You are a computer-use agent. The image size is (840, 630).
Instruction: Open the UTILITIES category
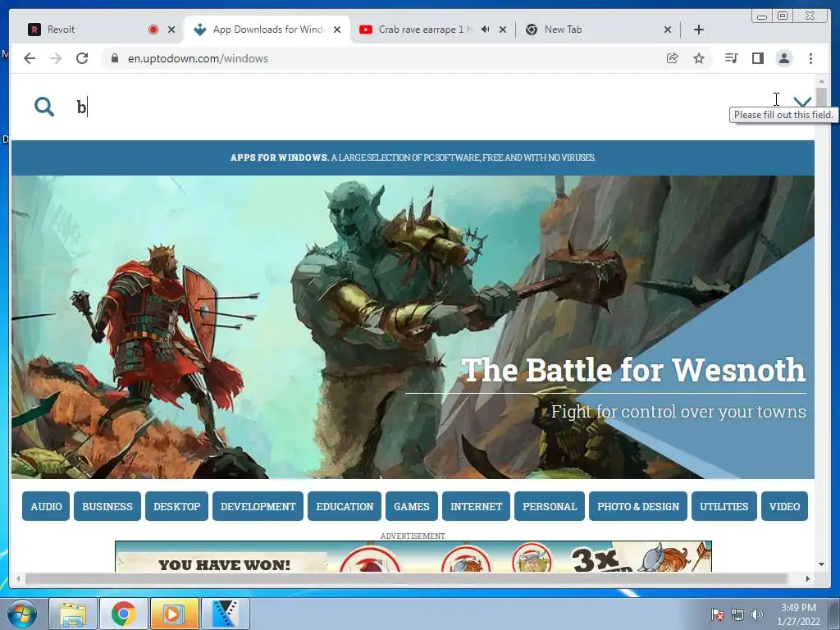pos(724,506)
